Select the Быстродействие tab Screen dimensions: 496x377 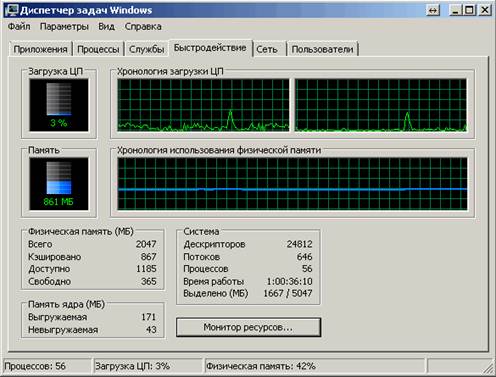tap(210, 48)
